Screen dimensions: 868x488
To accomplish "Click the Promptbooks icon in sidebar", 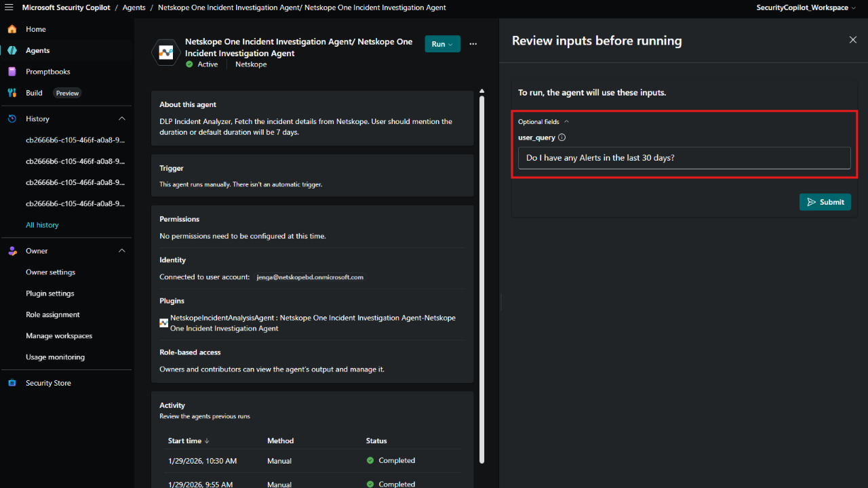I will coord(12,71).
